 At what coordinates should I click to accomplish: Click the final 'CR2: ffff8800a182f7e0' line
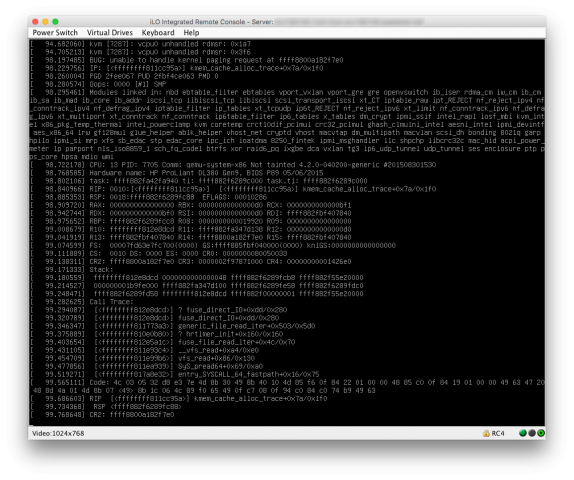pos(102,414)
